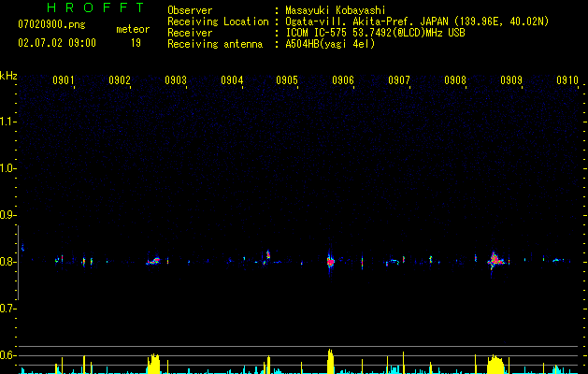This screenshot has height=374, width=588.
Task: Click the 1.0 kHz axis label
Action: point(8,168)
